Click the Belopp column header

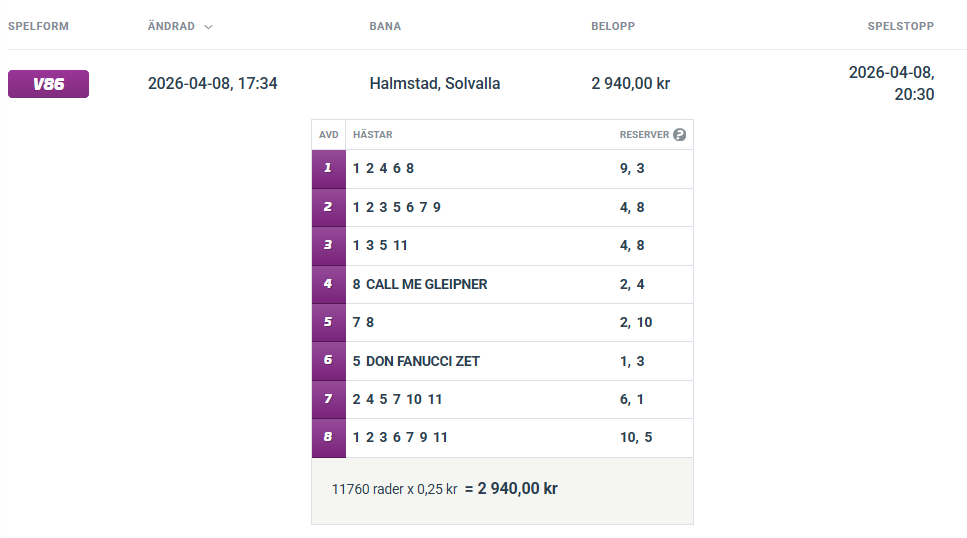tap(613, 26)
